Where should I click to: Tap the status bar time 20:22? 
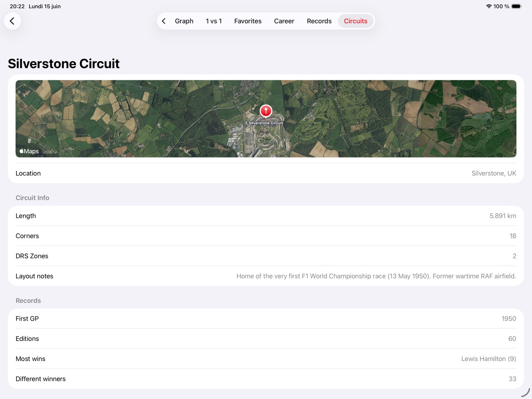pyautogui.click(x=17, y=6)
